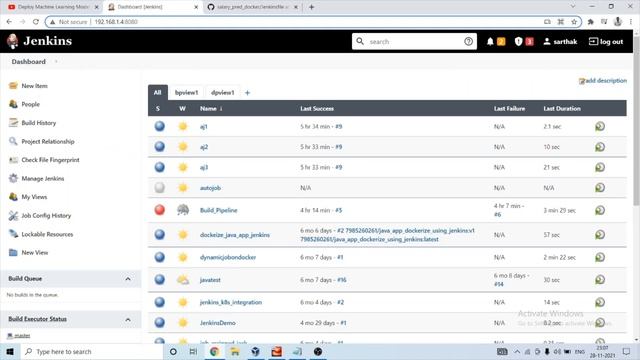Schedule a build for aj2

click(600, 147)
